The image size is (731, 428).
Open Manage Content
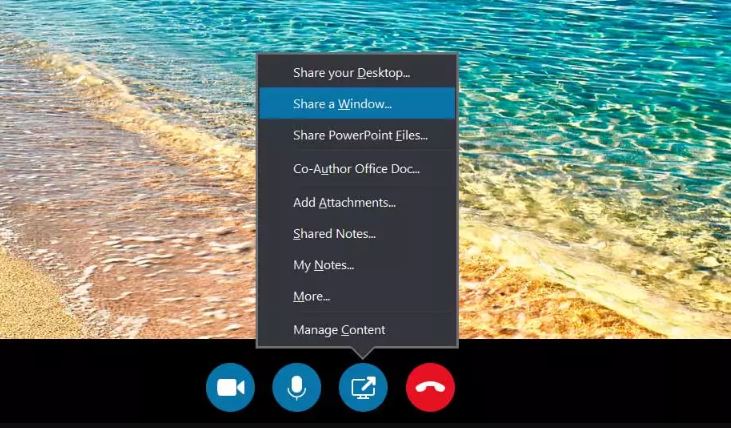[357, 330]
